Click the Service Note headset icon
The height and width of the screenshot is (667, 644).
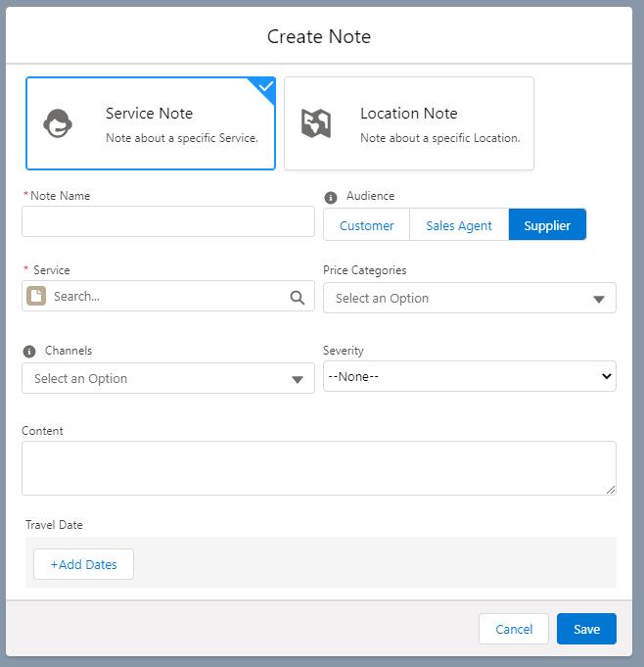pos(58,123)
